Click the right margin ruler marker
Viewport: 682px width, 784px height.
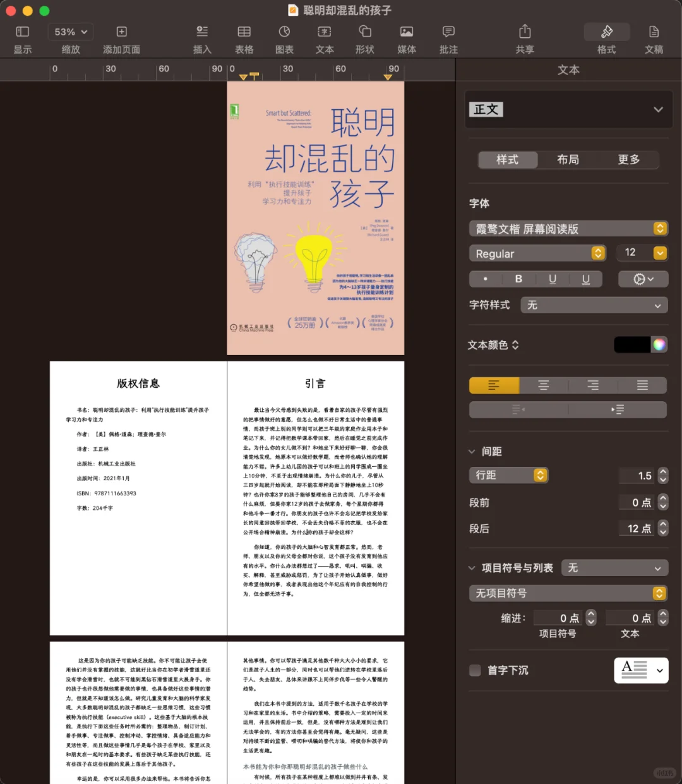click(388, 77)
